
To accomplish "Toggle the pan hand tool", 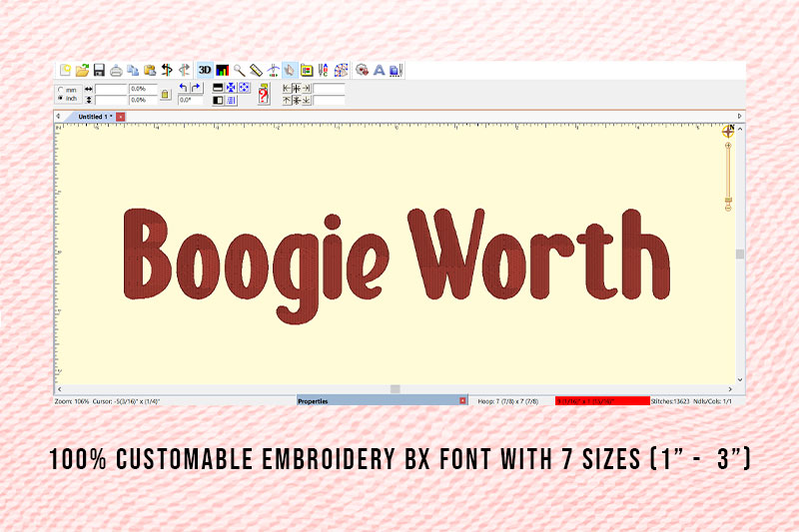I will coord(290,70).
